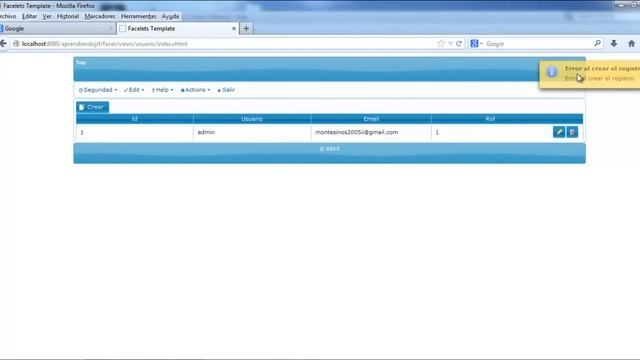
Task: Sort table by the Rol column header
Action: pos(490,119)
